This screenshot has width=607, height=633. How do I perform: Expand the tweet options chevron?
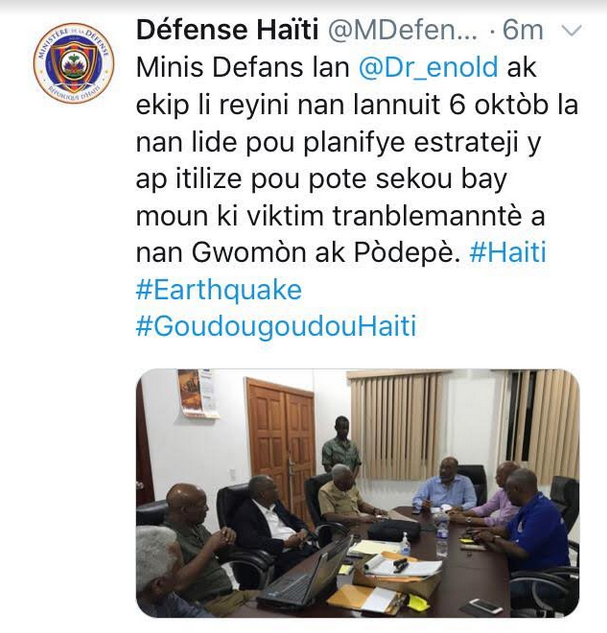click(572, 31)
